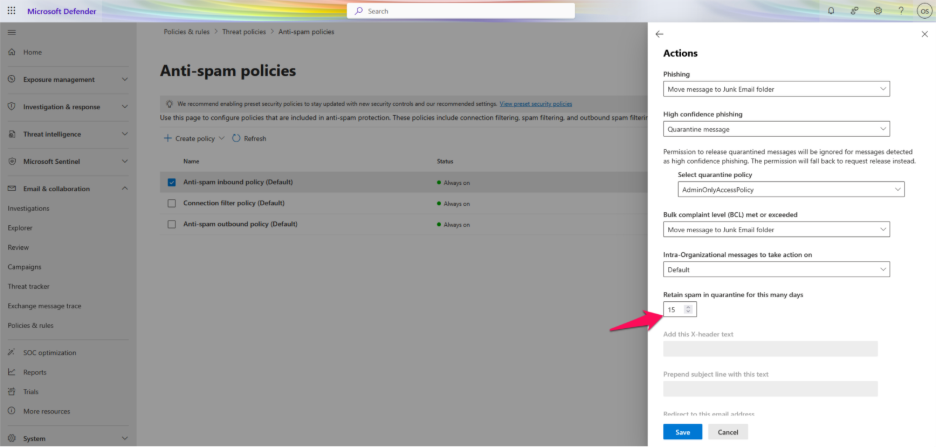Go to Threat tracker in sidebar
Viewport: 936px width, 447px height.
tap(28, 286)
